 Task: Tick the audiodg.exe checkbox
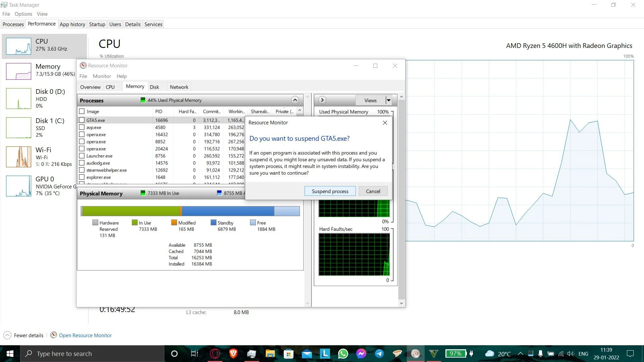pyautogui.click(x=82, y=163)
